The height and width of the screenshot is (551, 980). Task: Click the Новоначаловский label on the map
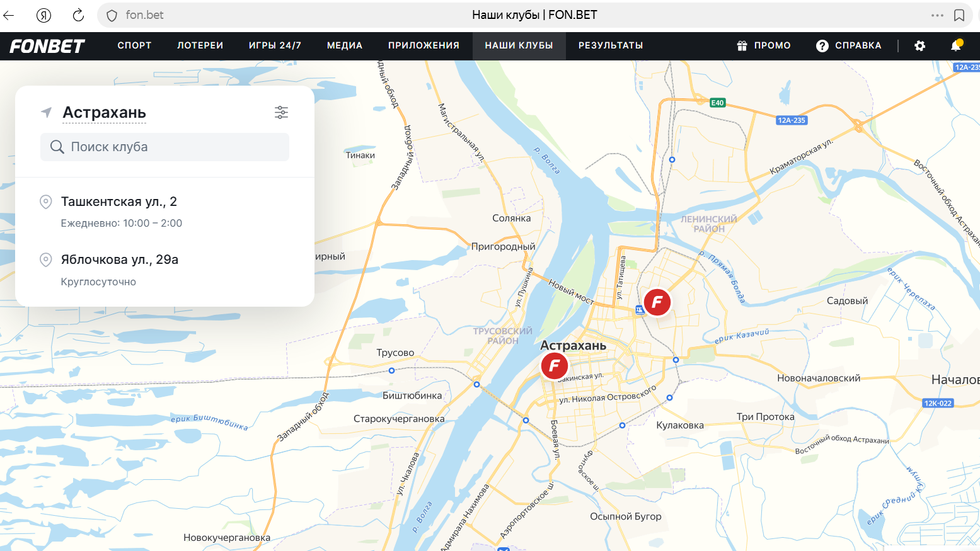pyautogui.click(x=819, y=378)
